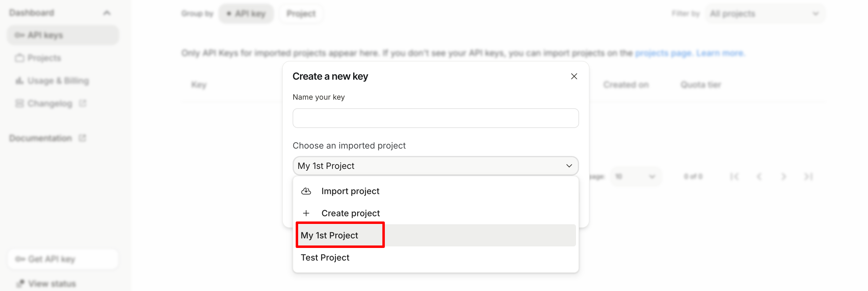Image resolution: width=868 pixels, height=291 pixels.
Task: Collapse the imported project dropdown
Action: (x=569, y=166)
